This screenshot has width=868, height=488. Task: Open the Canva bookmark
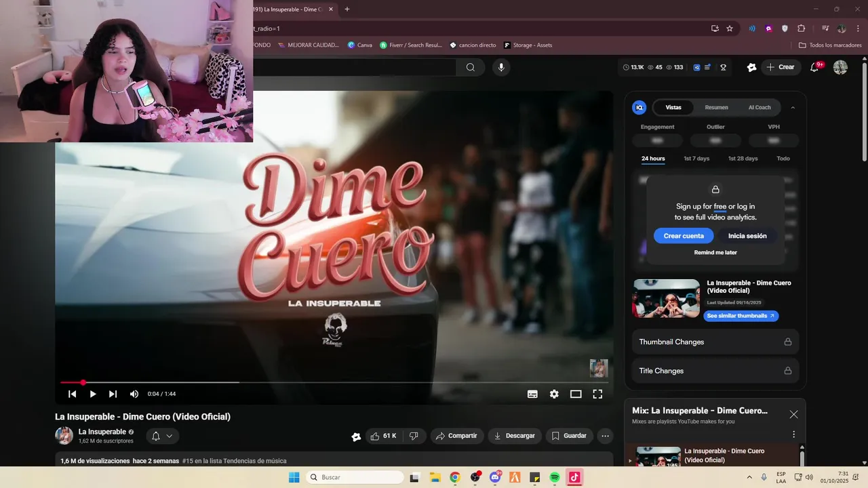point(360,45)
